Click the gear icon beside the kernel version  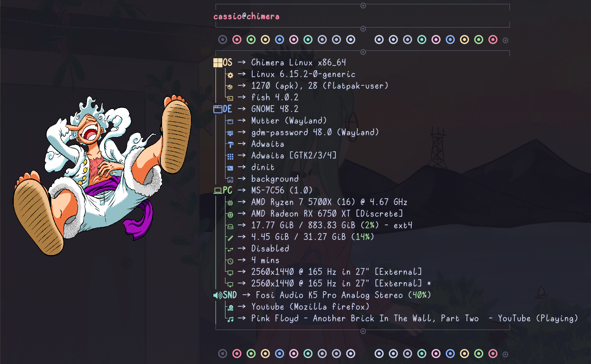pyautogui.click(x=230, y=75)
